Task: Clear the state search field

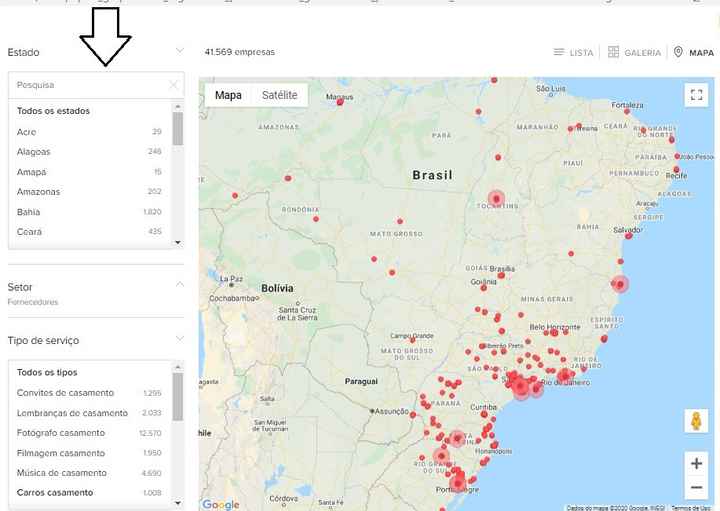Action: pyautogui.click(x=174, y=85)
